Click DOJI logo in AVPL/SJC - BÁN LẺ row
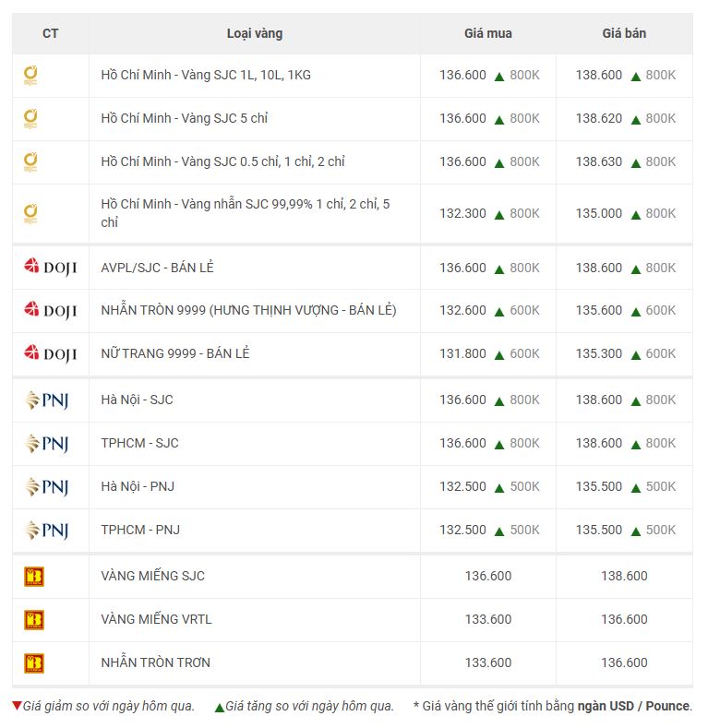 [x=50, y=268]
